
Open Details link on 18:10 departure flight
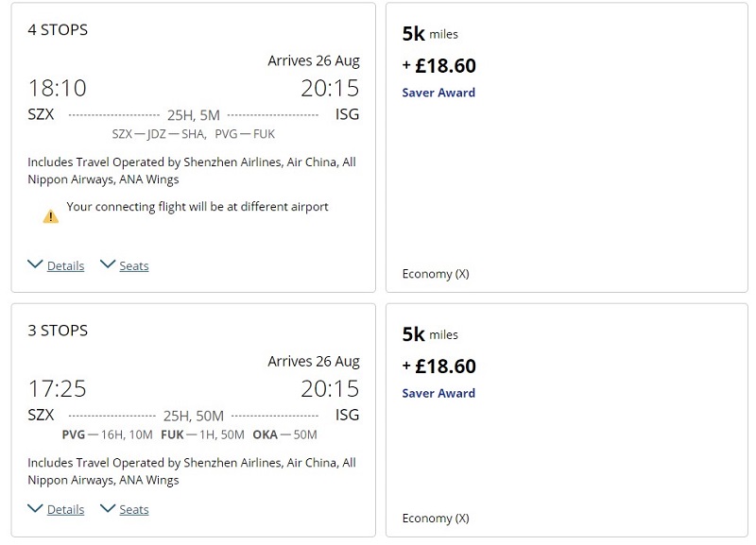[x=65, y=266]
